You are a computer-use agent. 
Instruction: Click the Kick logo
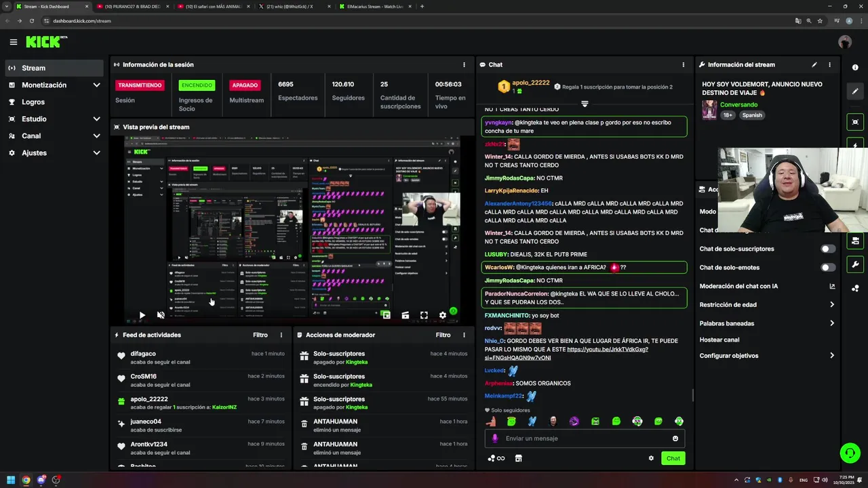pos(46,42)
